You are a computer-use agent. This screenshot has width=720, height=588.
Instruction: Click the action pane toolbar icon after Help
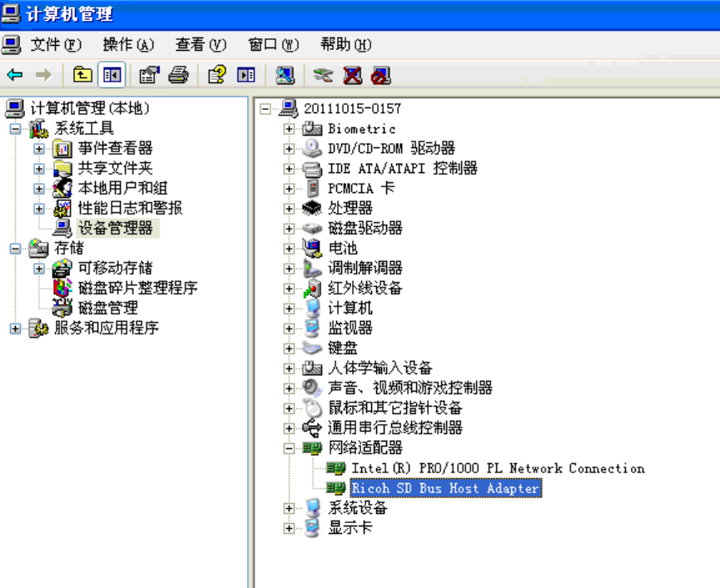click(246, 75)
